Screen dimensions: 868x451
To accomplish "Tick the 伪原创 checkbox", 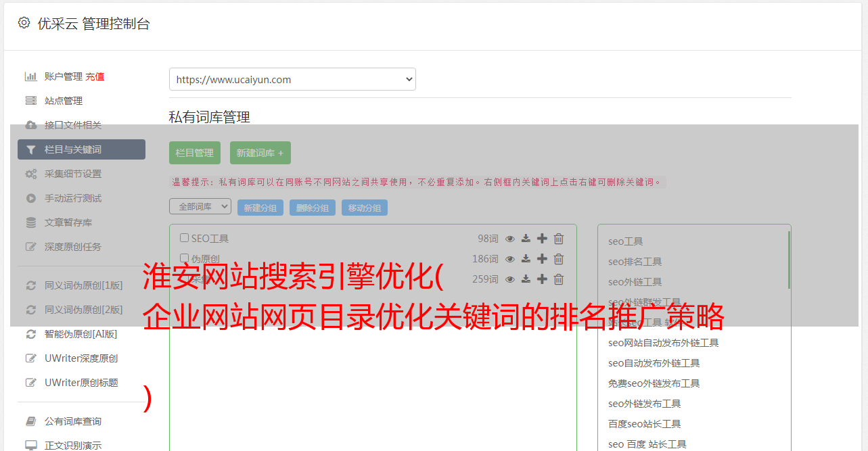I will click(x=184, y=258).
